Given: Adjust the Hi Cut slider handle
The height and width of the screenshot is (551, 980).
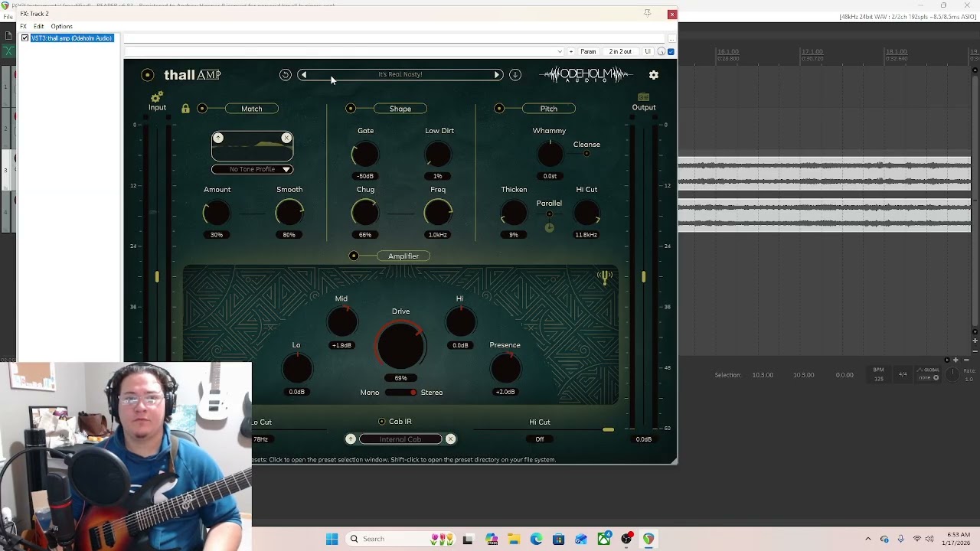Looking at the screenshot, I should coord(608,430).
